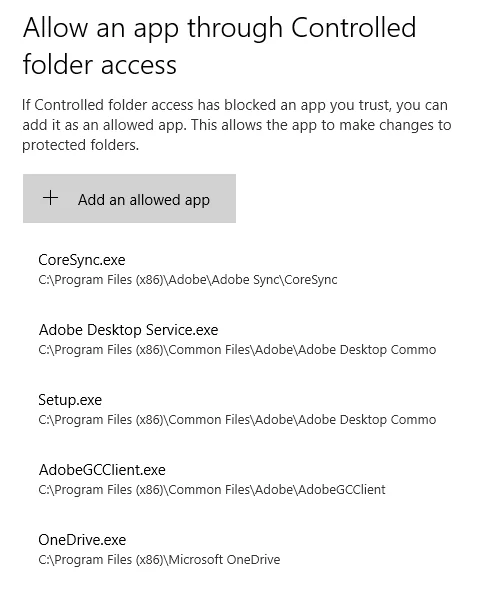The height and width of the screenshot is (591, 478).
Task: Click the Common Files\Adobe\AdobeGCClient path
Action: [212, 490]
